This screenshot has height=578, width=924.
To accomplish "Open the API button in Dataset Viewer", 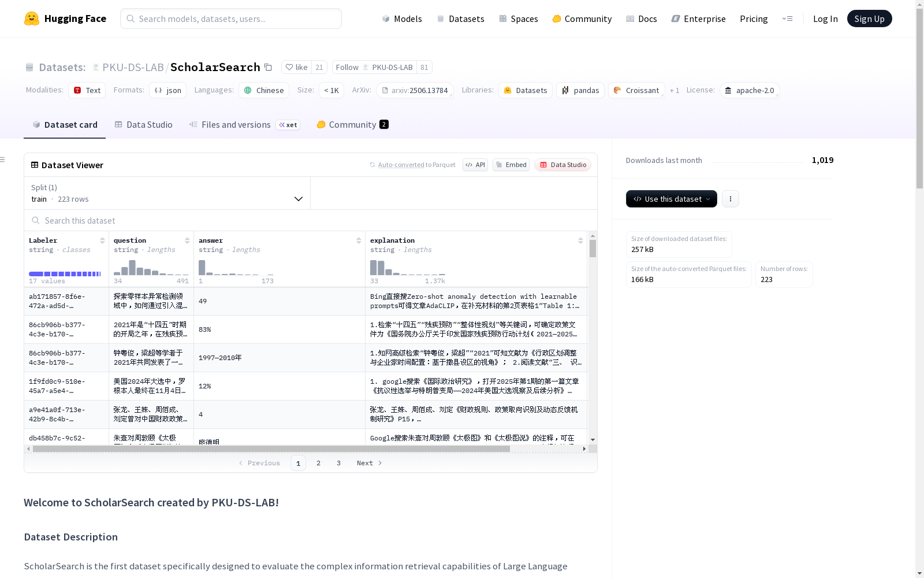I will point(475,165).
